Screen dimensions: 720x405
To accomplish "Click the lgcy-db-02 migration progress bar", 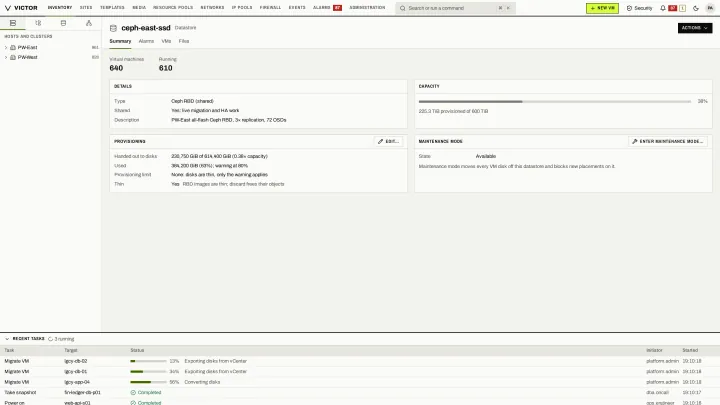I will point(148,361).
